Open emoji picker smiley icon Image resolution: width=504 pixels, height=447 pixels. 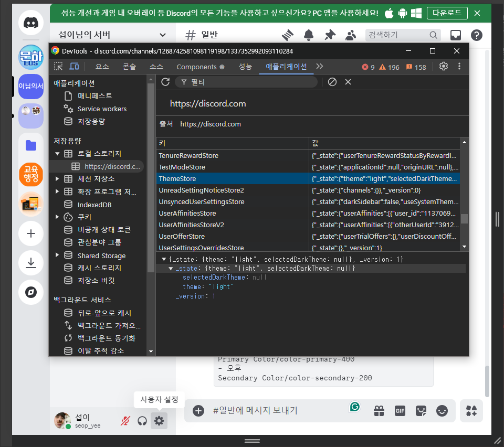coord(442,411)
